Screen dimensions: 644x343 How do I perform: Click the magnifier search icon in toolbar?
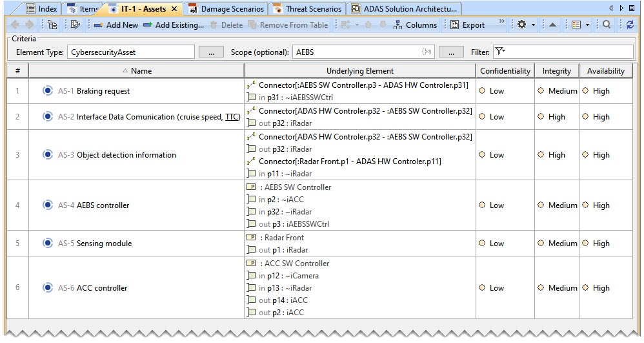(x=607, y=25)
